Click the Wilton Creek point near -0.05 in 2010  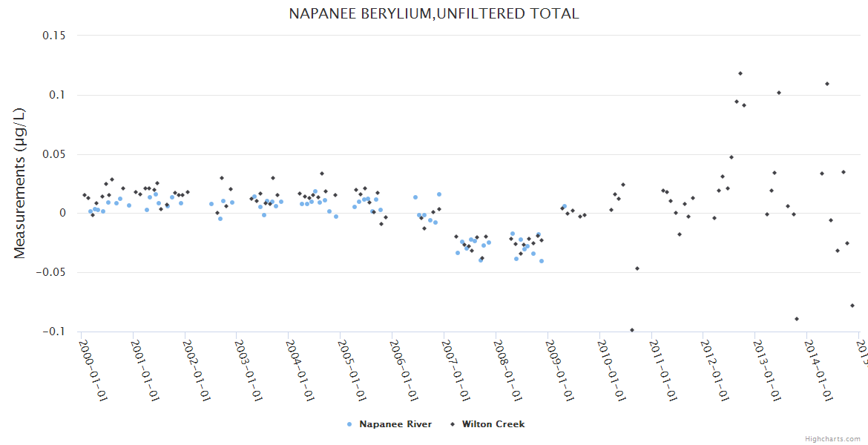tap(637, 268)
